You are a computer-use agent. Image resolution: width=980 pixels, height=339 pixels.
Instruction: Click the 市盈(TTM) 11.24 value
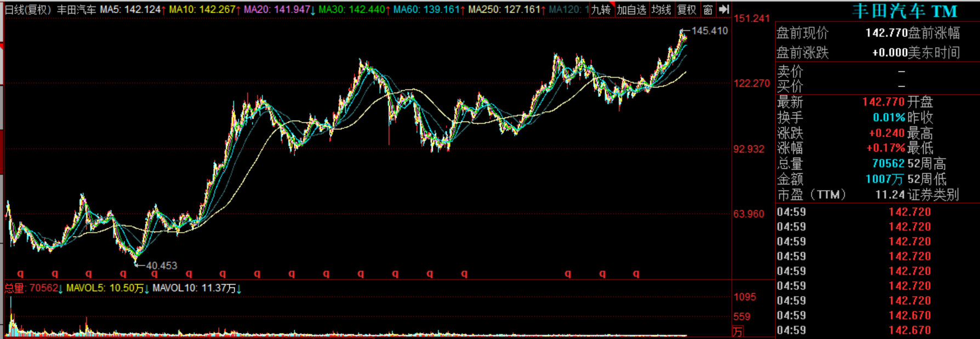(x=890, y=194)
